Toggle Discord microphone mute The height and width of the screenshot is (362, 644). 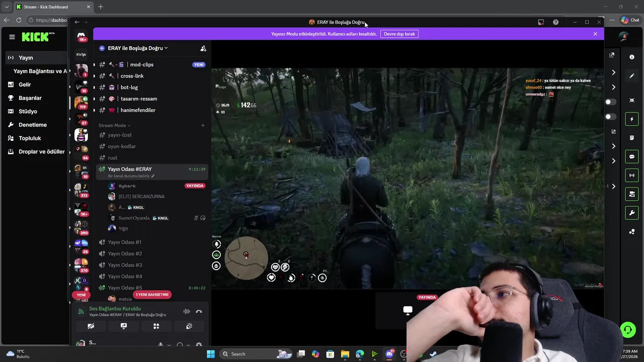click(161, 345)
